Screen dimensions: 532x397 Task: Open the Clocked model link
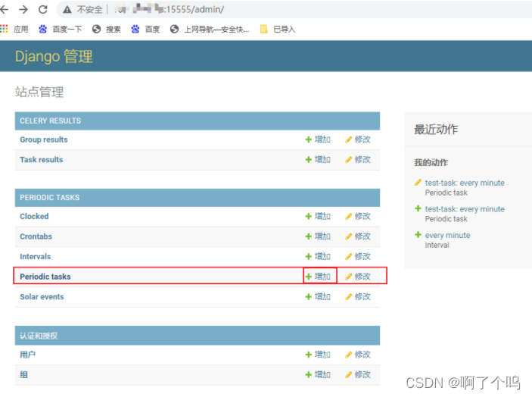click(x=34, y=217)
